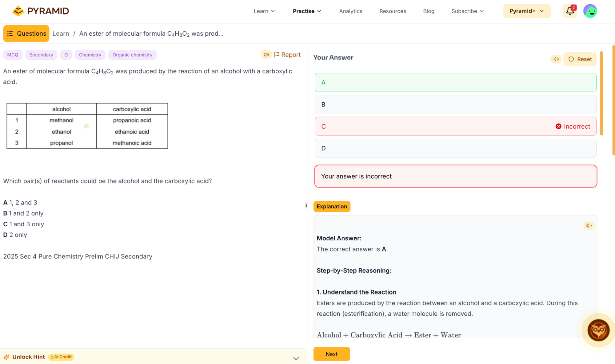Click the answer panel vertical scrollbar

click(601, 93)
